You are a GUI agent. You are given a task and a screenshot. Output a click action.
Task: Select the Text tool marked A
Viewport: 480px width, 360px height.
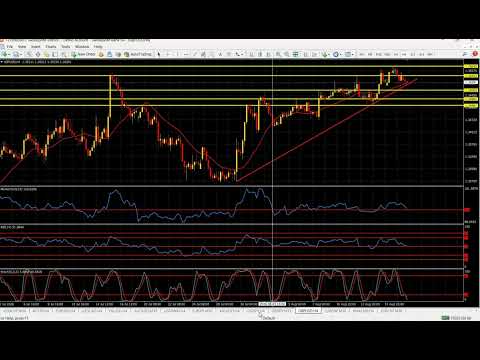(220, 54)
